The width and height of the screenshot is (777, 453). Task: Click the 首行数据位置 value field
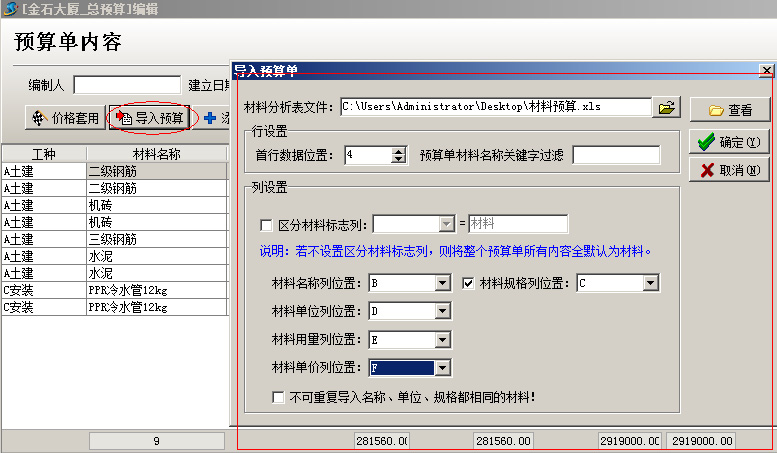368,155
